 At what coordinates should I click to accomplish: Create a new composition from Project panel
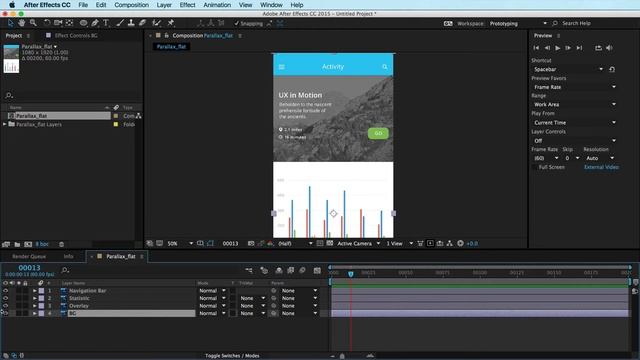[28, 244]
